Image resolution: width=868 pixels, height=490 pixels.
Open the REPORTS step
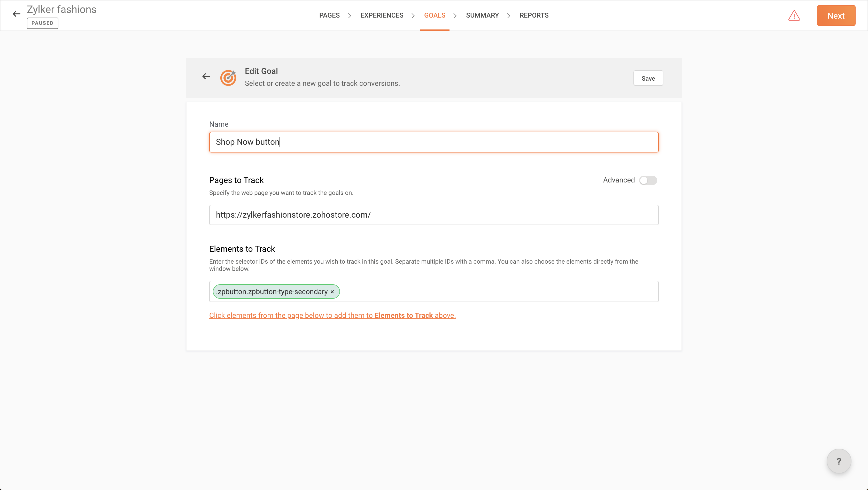(x=534, y=15)
